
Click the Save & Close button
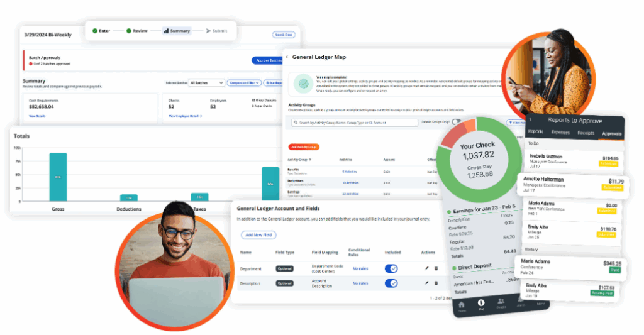pyautogui.click(x=284, y=35)
